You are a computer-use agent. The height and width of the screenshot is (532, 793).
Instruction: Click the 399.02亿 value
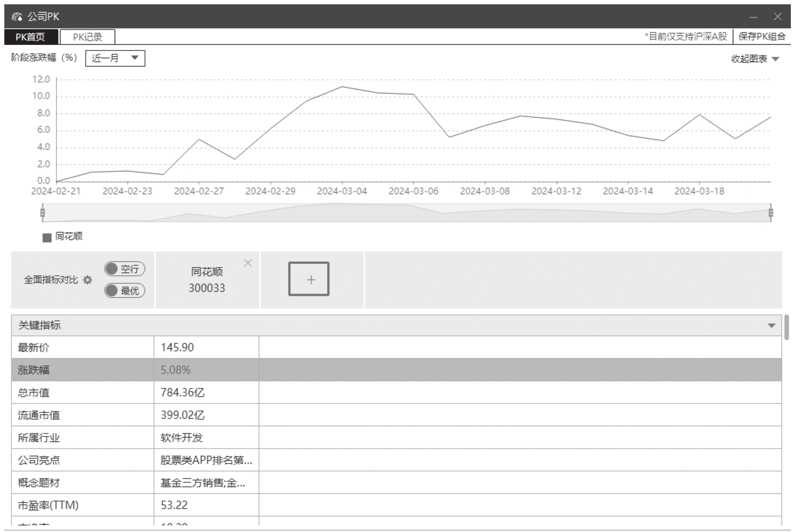tap(183, 416)
